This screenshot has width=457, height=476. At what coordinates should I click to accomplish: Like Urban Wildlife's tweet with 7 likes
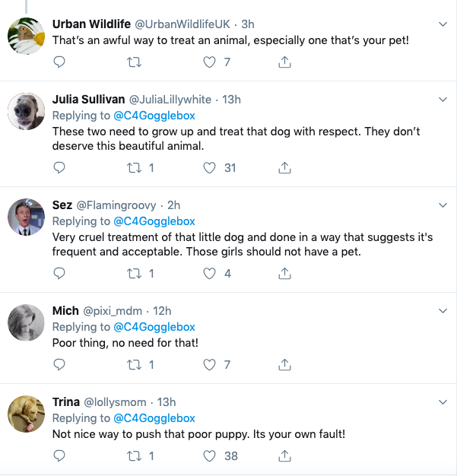coord(211,62)
